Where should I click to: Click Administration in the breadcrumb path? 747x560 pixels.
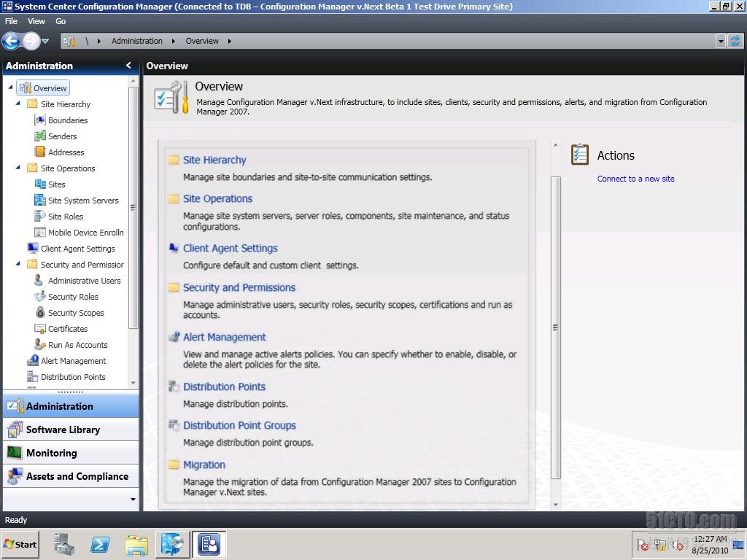pos(136,41)
